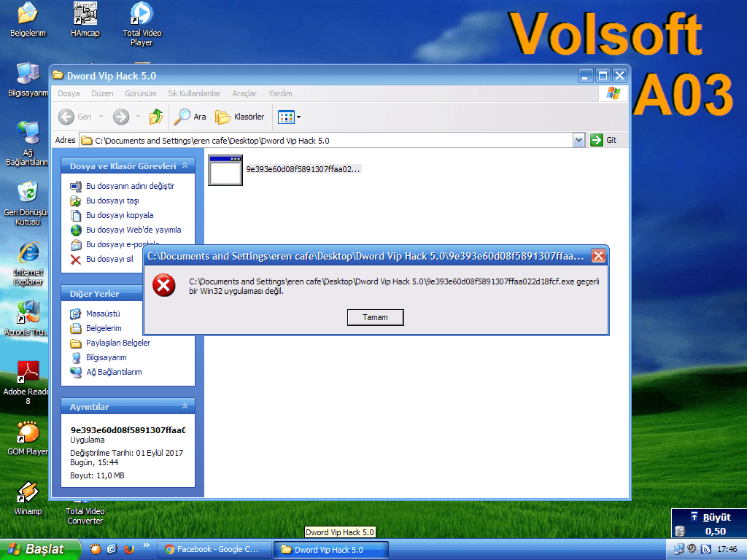The image size is (747, 560).
Task: Open Internet Explorer desktop icon
Action: click(x=28, y=263)
